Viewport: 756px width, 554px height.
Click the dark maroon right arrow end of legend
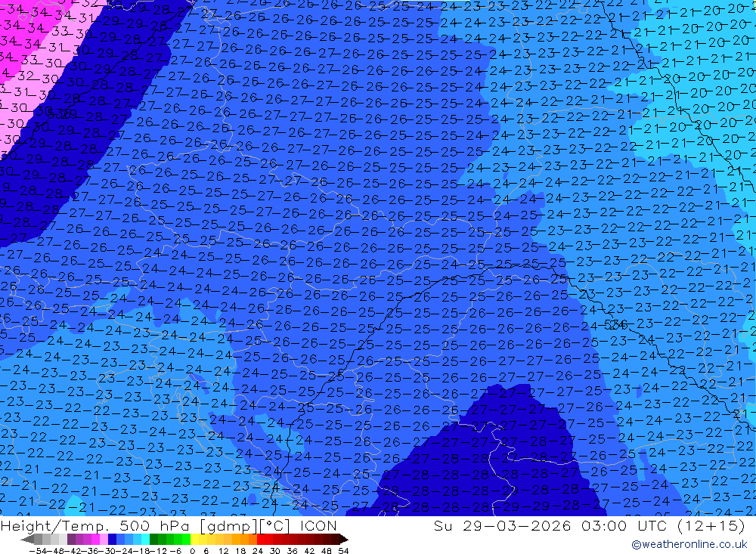click(344, 540)
